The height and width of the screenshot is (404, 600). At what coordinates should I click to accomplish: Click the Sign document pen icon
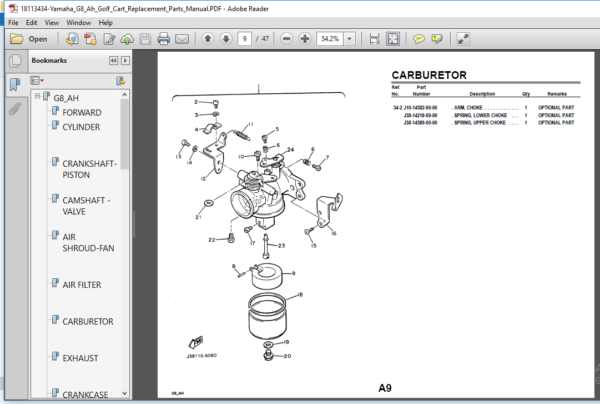pos(109,39)
